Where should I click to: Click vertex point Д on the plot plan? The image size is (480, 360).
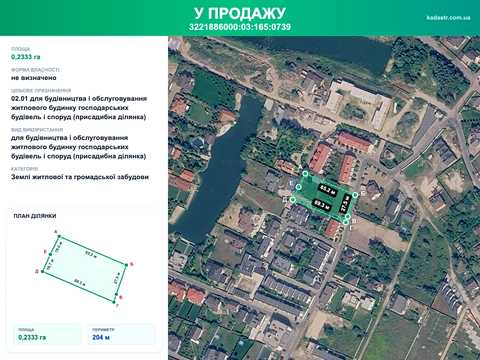tap(43, 271)
